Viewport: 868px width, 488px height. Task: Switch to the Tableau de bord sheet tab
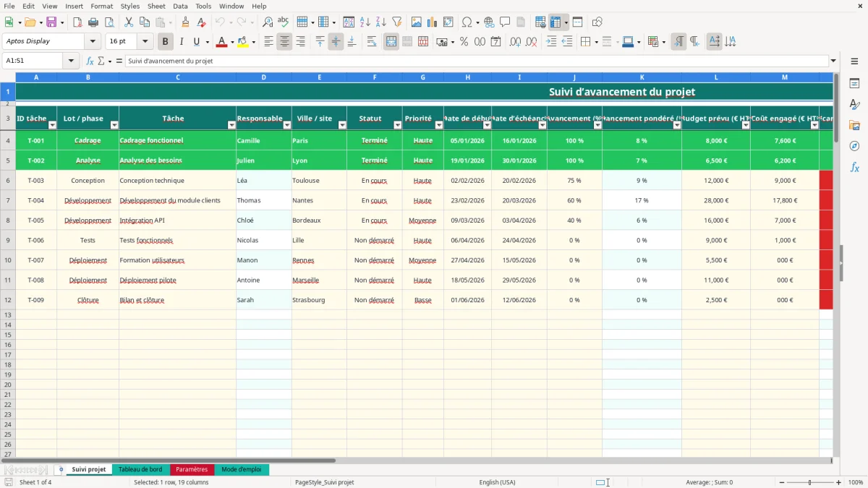coord(140,469)
